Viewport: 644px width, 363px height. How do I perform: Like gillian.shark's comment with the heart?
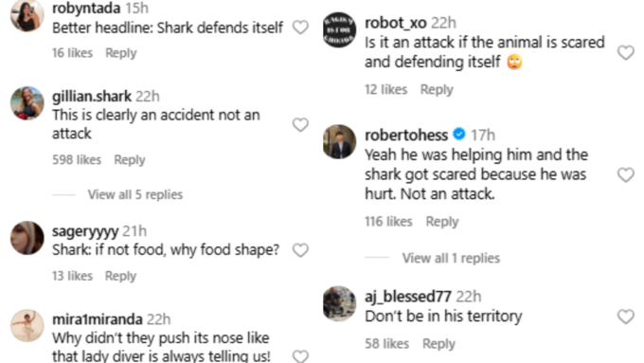300,124
